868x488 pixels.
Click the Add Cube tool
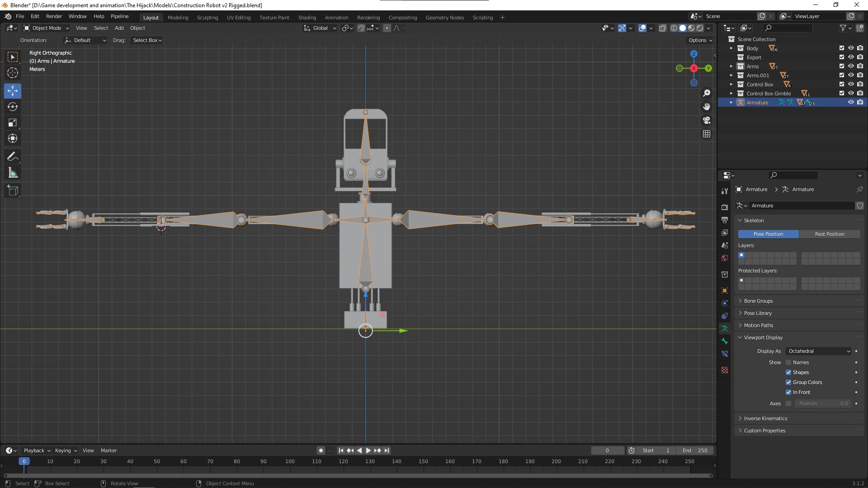point(13,191)
